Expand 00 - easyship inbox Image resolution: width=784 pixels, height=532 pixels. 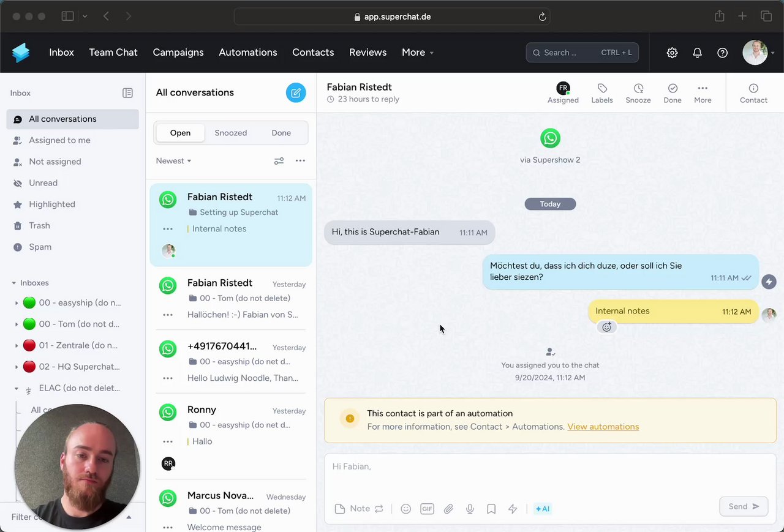coord(17,303)
